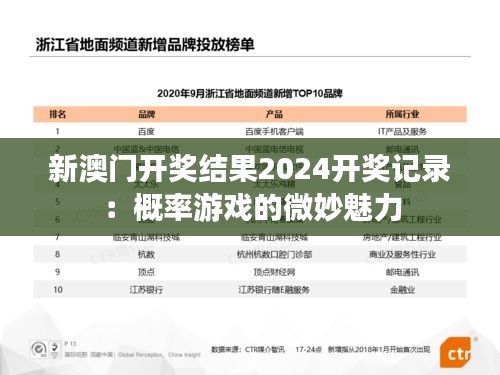Image resolution: width=500 pixels, height=375 pixels.
Task: Click rank number 10 in the table
Action: [x=58, y=290]
